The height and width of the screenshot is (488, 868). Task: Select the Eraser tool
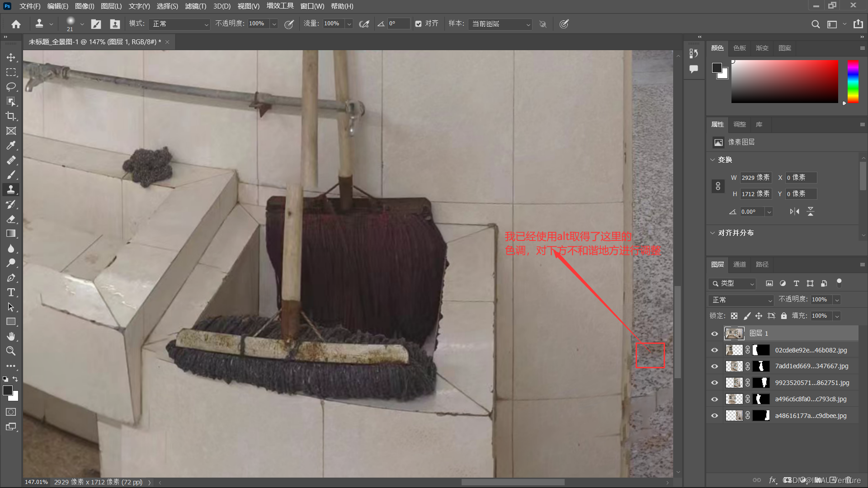pos(11,219)
